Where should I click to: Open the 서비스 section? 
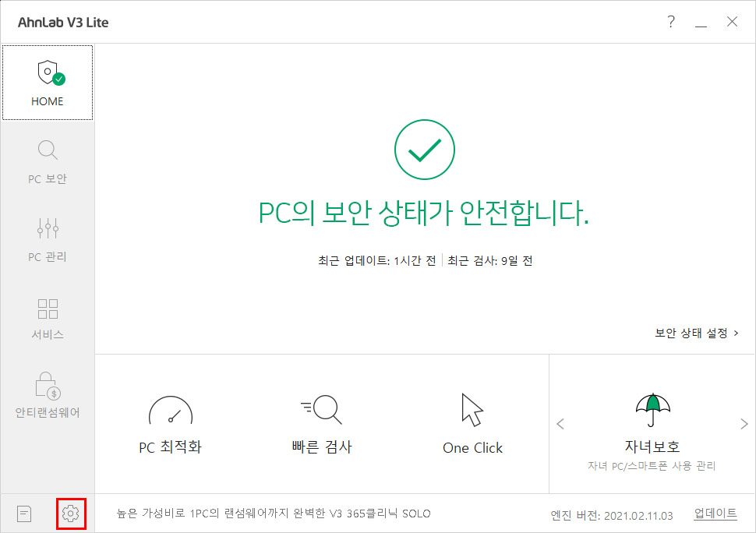point(48,318)
